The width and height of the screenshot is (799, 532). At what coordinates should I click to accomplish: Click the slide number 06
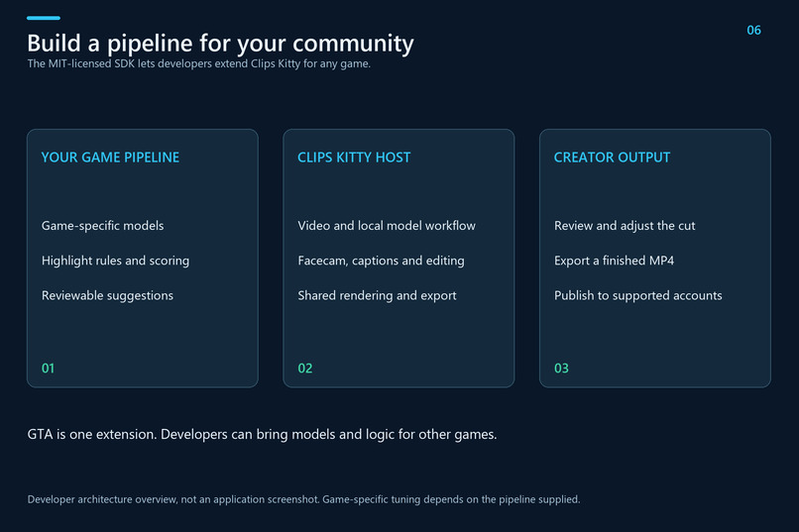[x=753, y=31]
